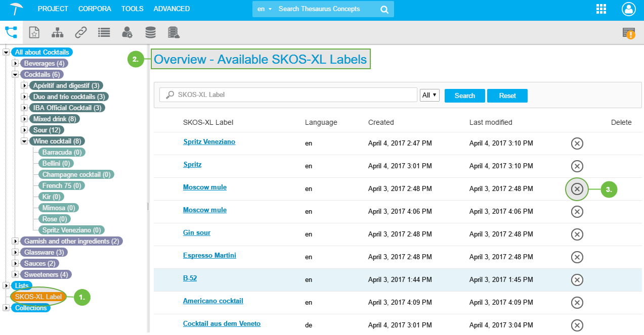Screen dimensions: 644x335
Task: Open the apps grid icon
Action: (x=601, y=9)
